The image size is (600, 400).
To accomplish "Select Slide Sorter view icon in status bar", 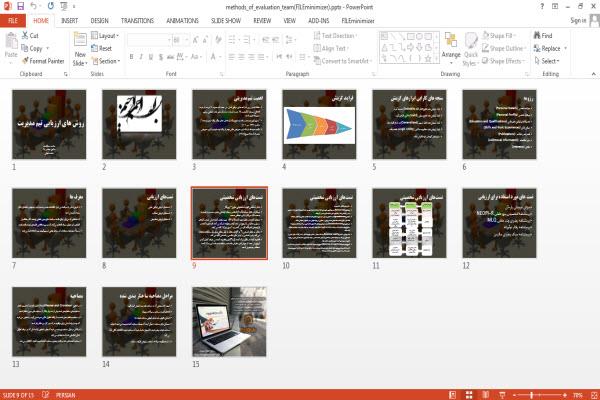I will point(469,395).
